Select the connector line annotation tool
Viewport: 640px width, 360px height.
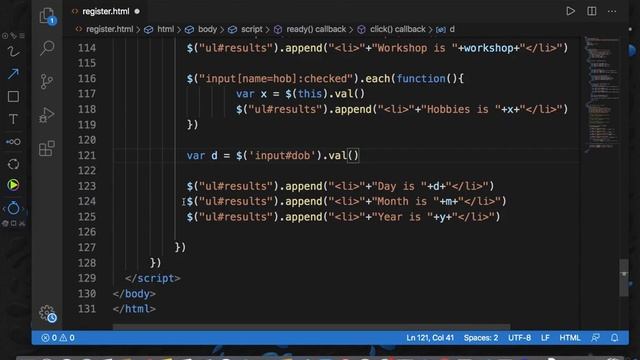coord(13,142)
